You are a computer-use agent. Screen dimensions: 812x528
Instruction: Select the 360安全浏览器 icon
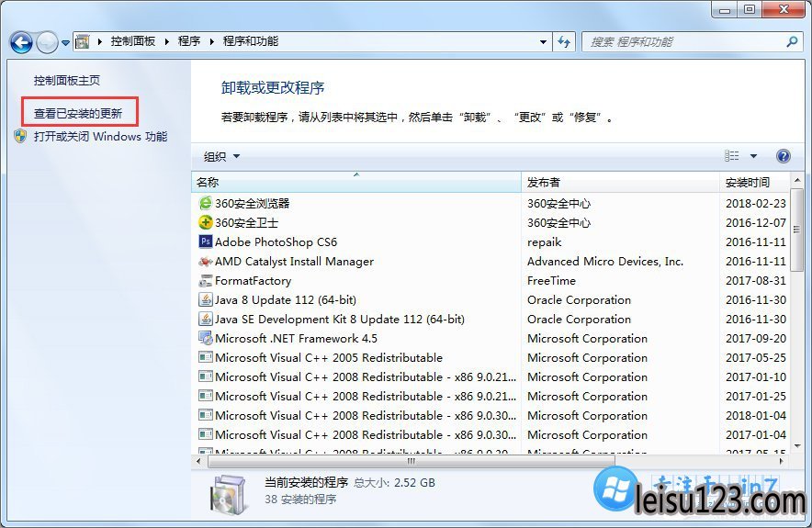206,203
